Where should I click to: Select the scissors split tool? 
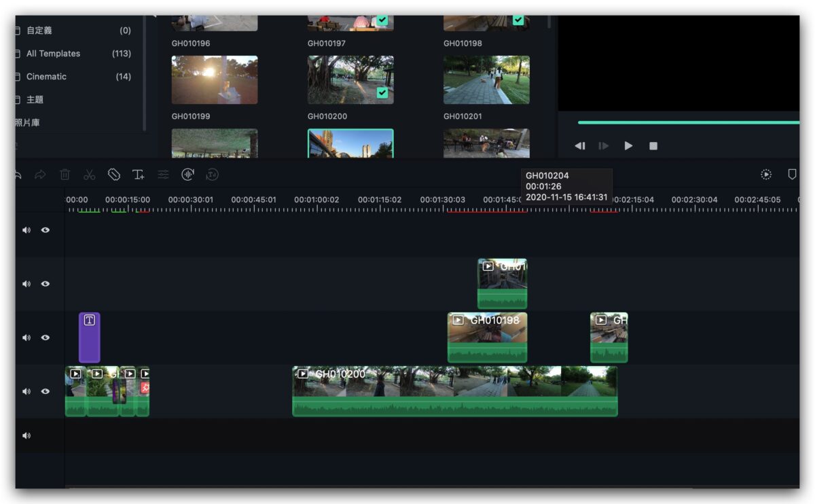tap(90, 175)
